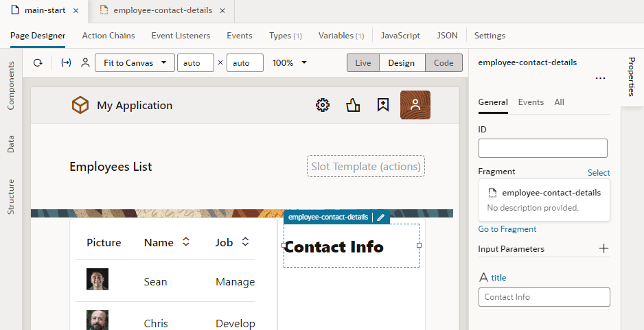Screen dimensions: 644x330
Task: Click the canvas width auto field
Action: 196,63
